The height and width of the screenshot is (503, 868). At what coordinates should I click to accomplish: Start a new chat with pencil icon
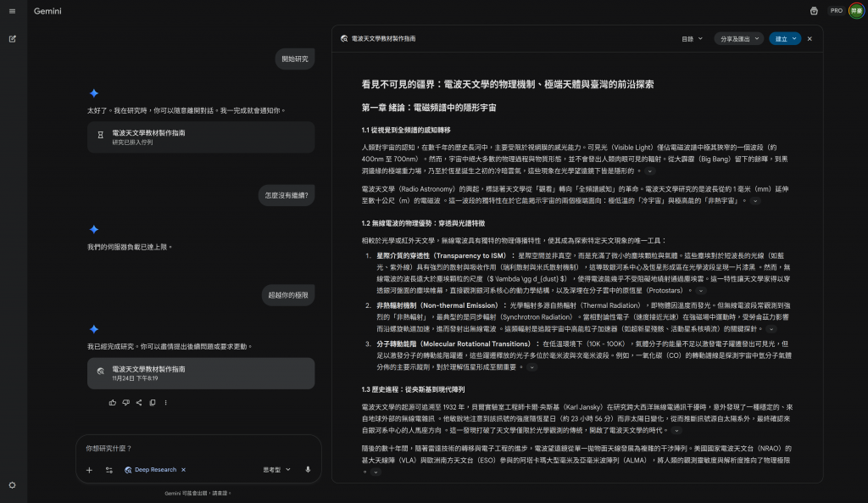[12, 39]
